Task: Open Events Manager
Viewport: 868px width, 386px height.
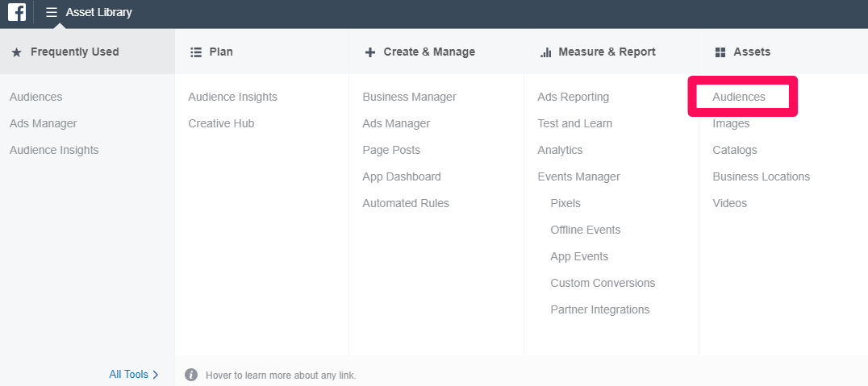Action: pos(579,176)
